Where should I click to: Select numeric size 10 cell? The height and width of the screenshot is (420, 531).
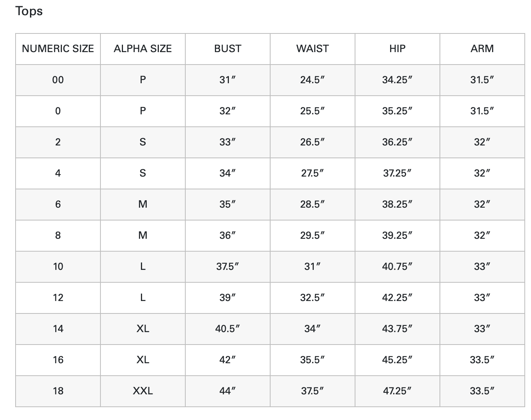58,266
